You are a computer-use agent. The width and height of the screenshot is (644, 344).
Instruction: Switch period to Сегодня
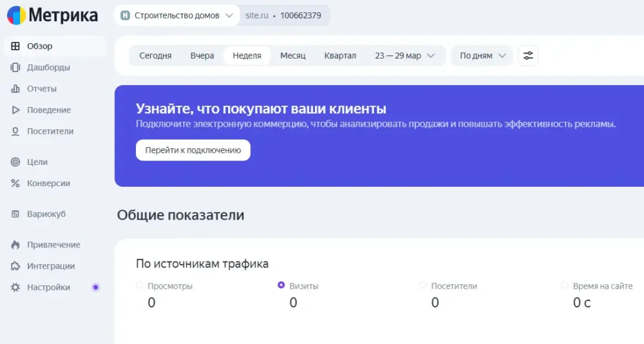tap(155, 55)
